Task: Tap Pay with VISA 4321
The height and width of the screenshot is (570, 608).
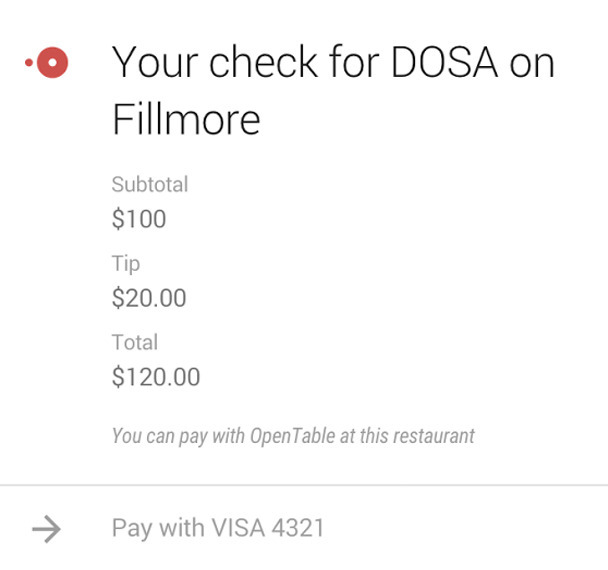Action: point(218,529)
